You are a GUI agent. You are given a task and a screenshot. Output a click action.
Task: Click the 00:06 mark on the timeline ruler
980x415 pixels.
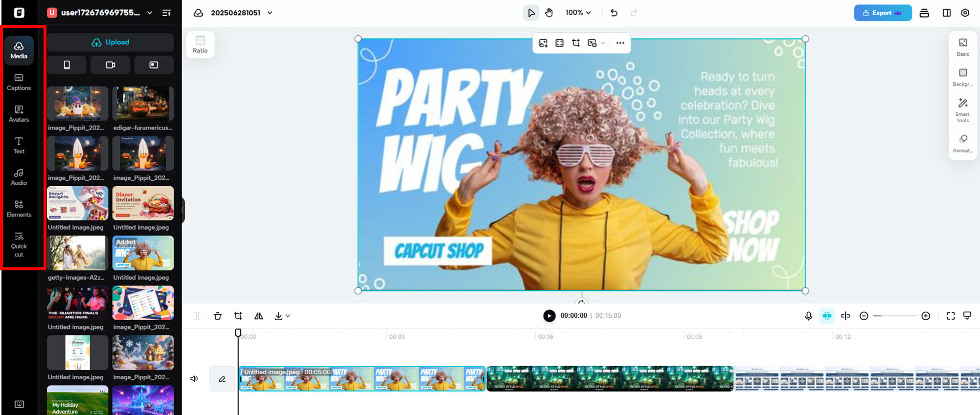546,337
